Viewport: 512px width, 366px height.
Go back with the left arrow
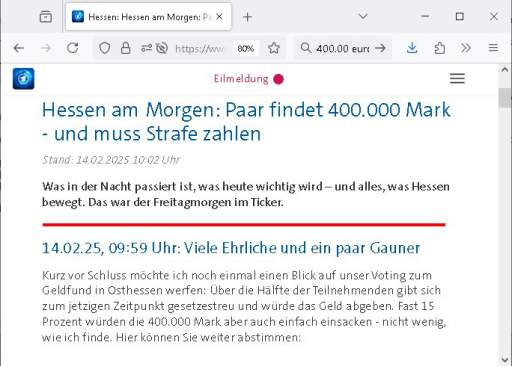[19, 48]
